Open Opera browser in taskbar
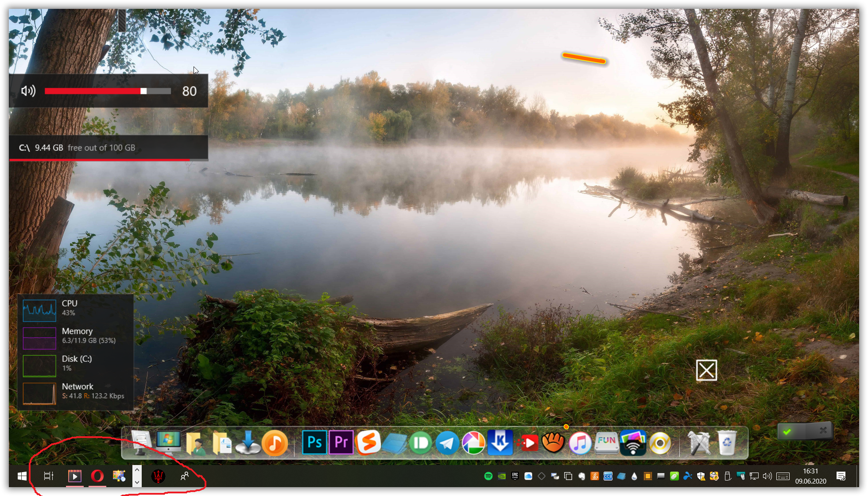 point(97,476)
